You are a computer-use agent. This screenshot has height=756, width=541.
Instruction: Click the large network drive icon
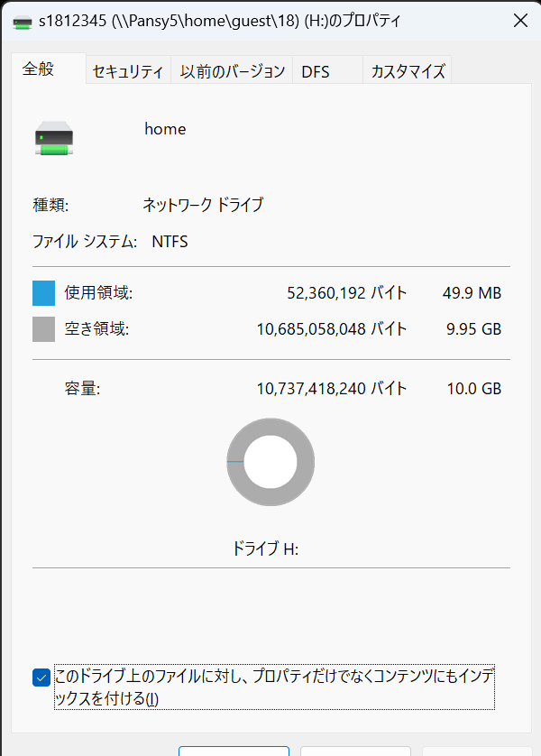click(54, 137)
